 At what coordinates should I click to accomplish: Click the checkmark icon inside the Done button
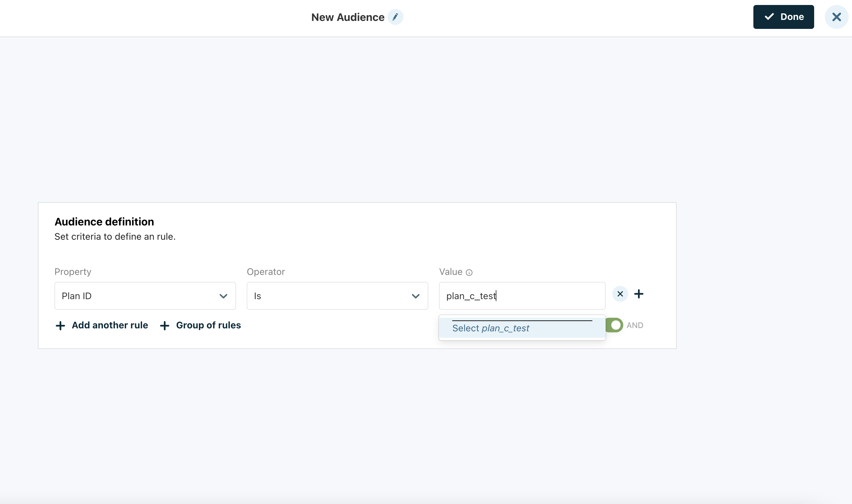[x=769, y=17]
